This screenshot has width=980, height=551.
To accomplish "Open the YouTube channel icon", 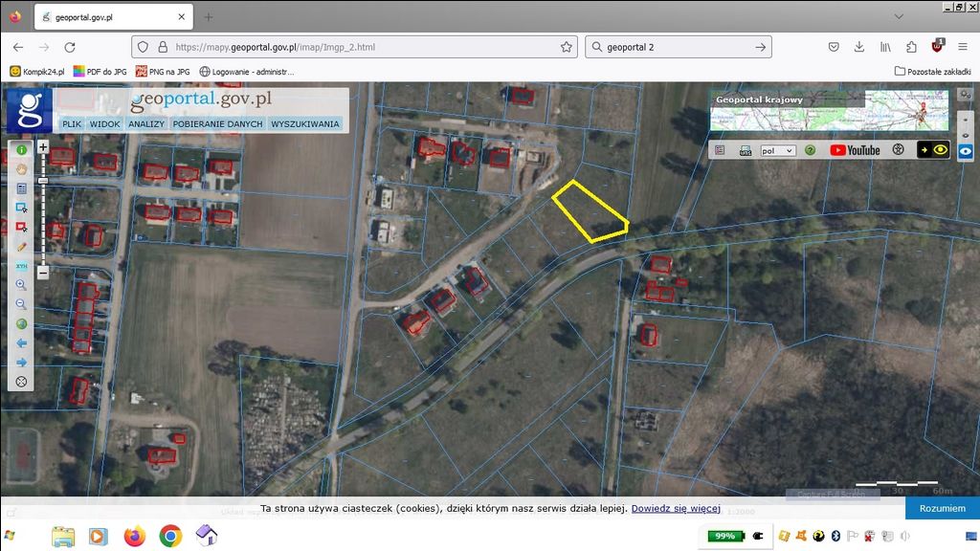I will pyautogui.click(x=855, y=150).
